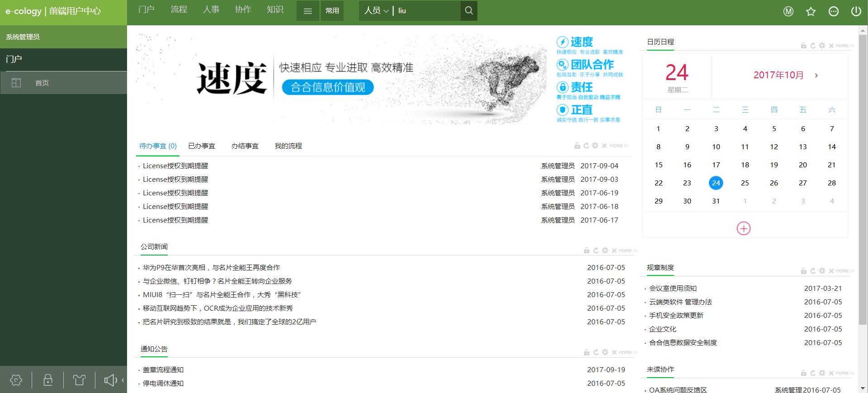This screenshot has height=393, width=868.
Task: Toggle the hamburger menu button
Action: pyautogui.click(x=308, y=11)
